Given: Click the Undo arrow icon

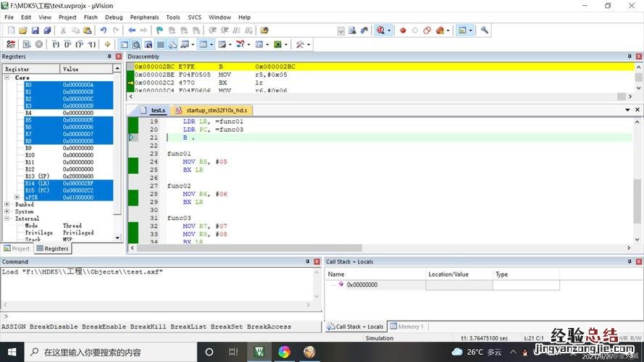Looking at the screenshot, I should pos(104,30).
